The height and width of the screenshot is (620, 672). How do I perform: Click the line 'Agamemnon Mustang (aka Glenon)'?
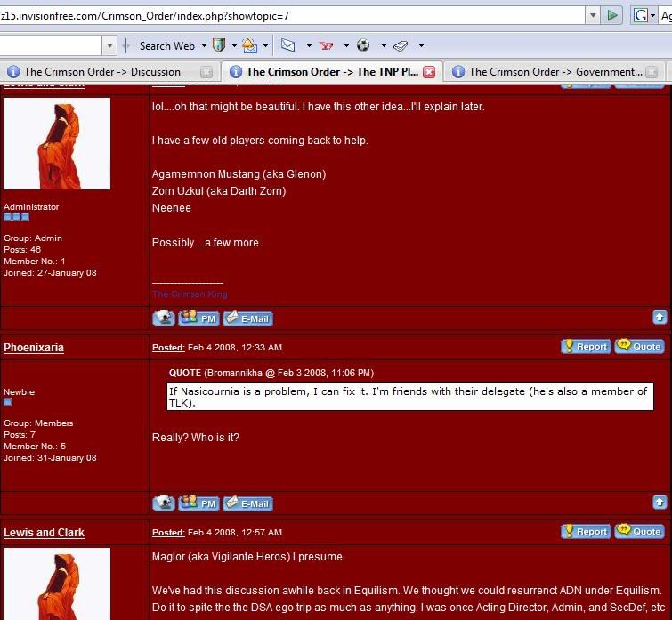239,173
